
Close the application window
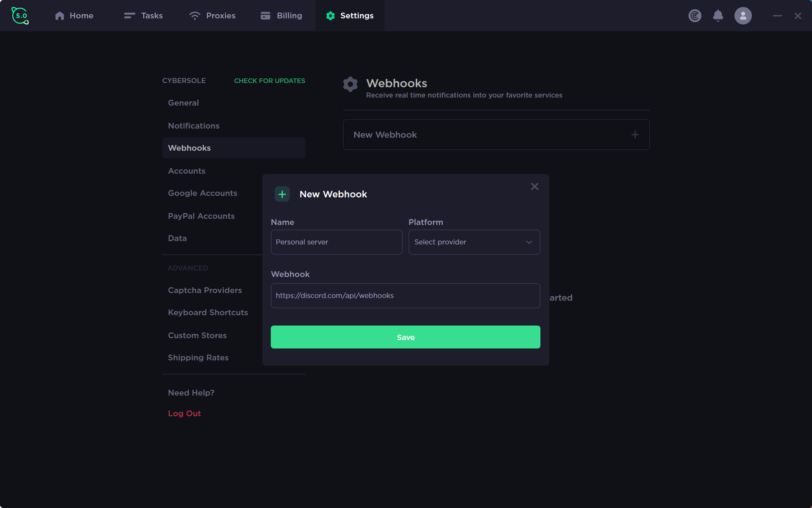(x=797, y=16)
